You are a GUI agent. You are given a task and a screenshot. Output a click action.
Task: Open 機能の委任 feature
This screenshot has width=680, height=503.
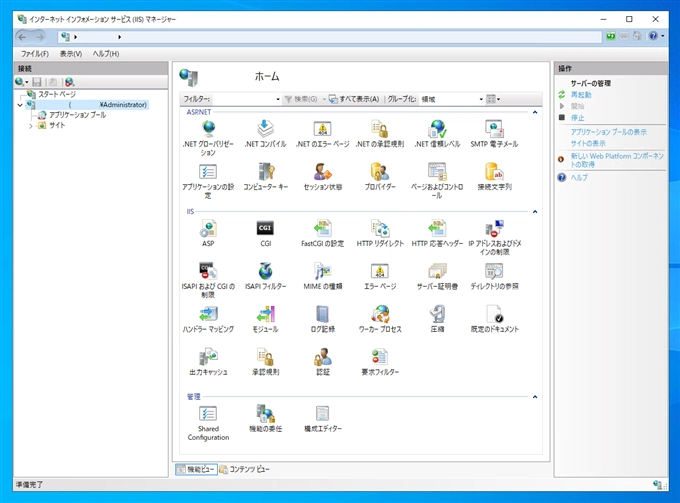265,419
